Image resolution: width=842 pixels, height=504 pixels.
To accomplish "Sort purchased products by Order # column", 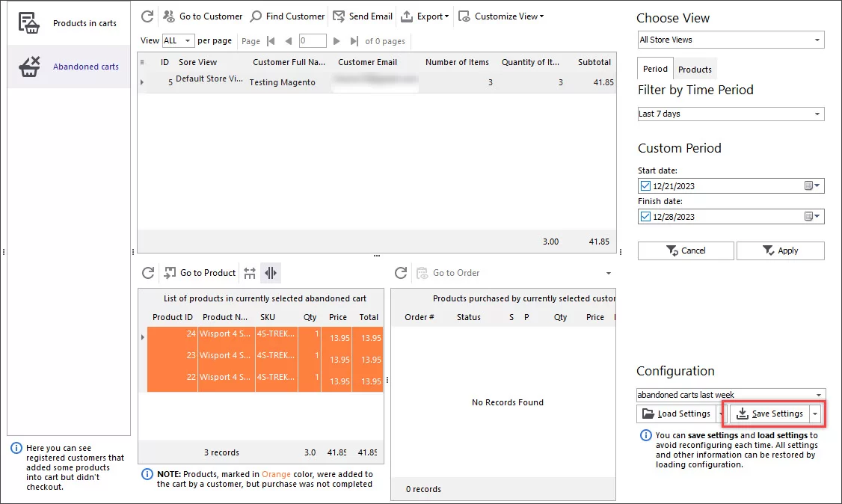I will (x=420, y=317).
